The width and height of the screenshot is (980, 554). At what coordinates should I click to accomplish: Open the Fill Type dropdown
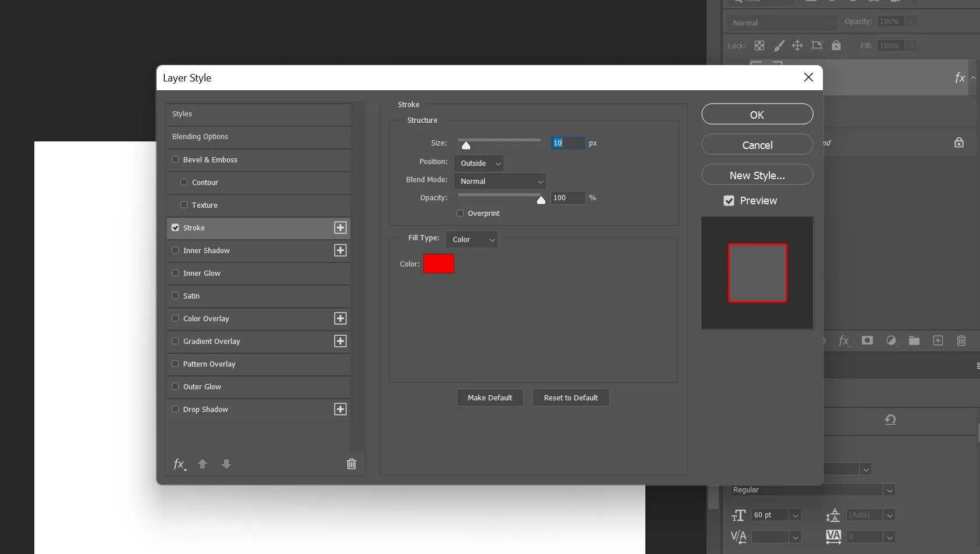[471, 239]
